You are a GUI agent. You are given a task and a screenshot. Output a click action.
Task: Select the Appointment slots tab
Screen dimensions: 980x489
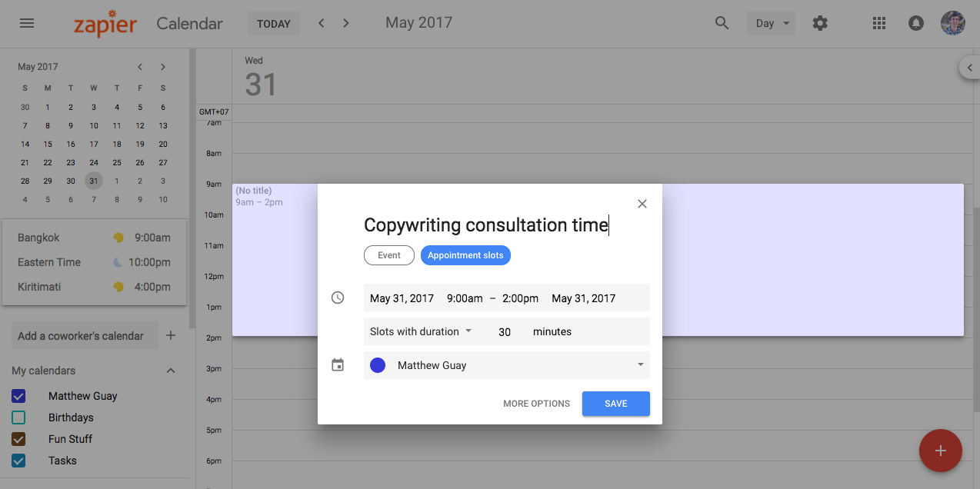[x=465, y=255]
